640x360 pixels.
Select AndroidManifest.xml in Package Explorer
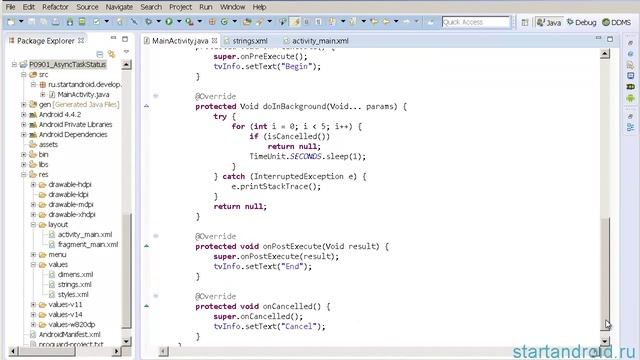(x=69, y=335)
